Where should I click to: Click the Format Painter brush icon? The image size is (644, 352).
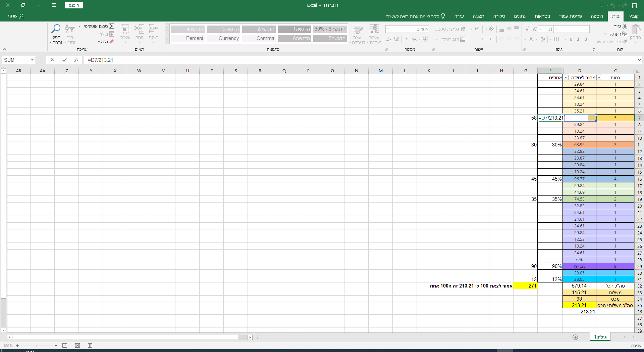coord(625,42)
